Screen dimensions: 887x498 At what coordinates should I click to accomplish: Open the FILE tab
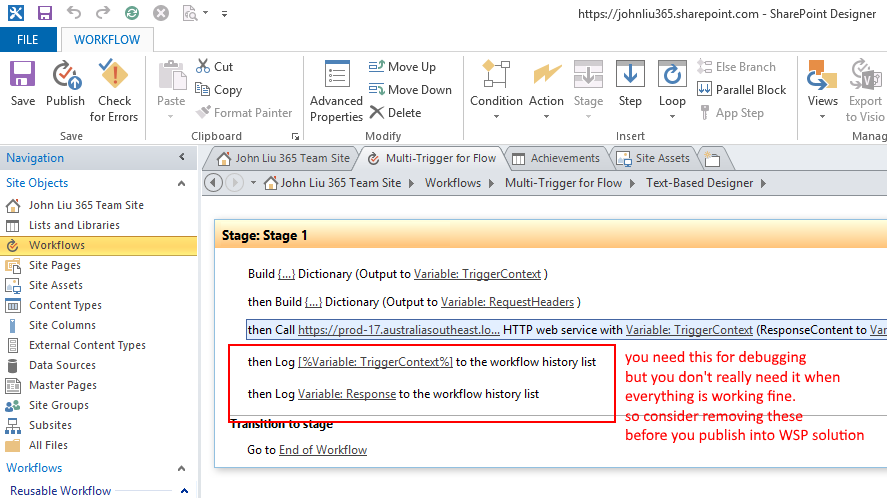(28, 40)
